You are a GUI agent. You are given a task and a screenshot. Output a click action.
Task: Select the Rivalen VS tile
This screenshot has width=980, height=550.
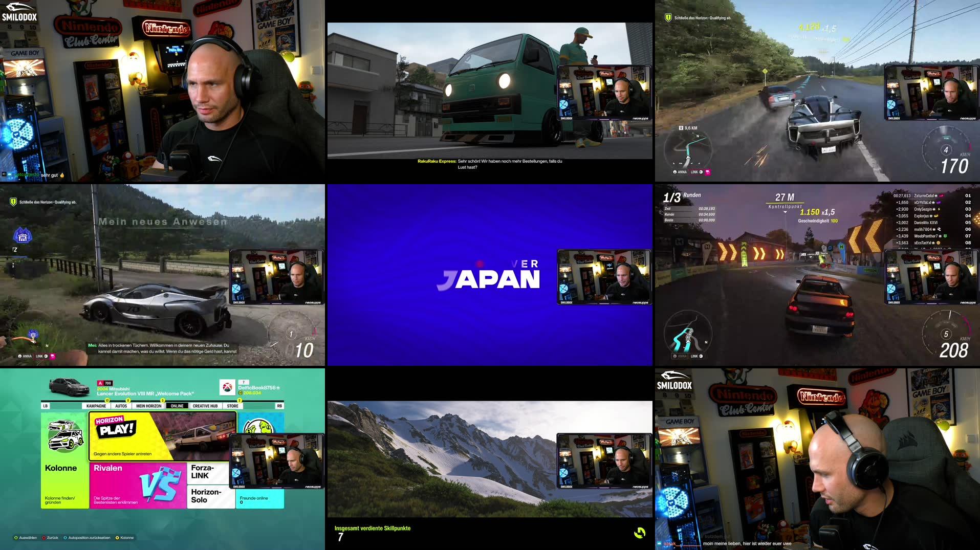pyautogui.click(x=138, y=485)
